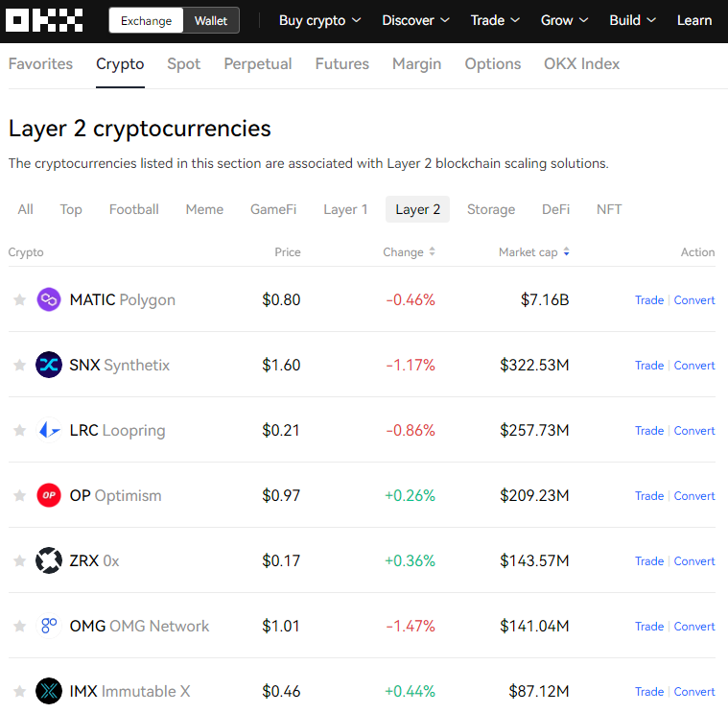This screenshot has height=713, width=728.
Task: Click the MATIC Polygon coin icon
Action: point(49,299)
